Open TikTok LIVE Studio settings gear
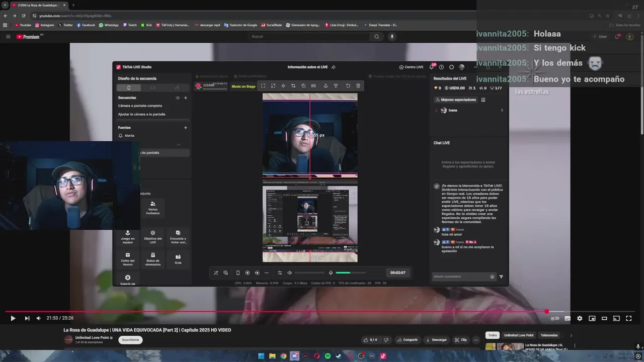Viewport: 644px width, 362px height. (451, 67)
